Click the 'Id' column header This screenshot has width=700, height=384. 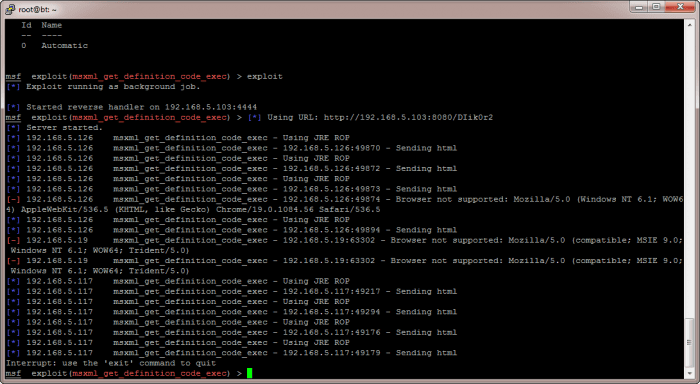[26, 25]
